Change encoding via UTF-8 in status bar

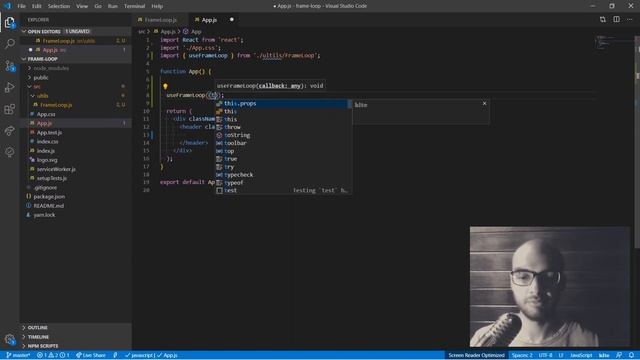[x=545, y=355]
